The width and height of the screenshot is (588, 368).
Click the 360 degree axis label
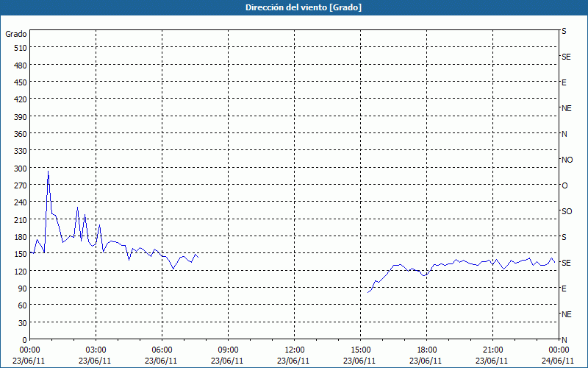[21, 134]
